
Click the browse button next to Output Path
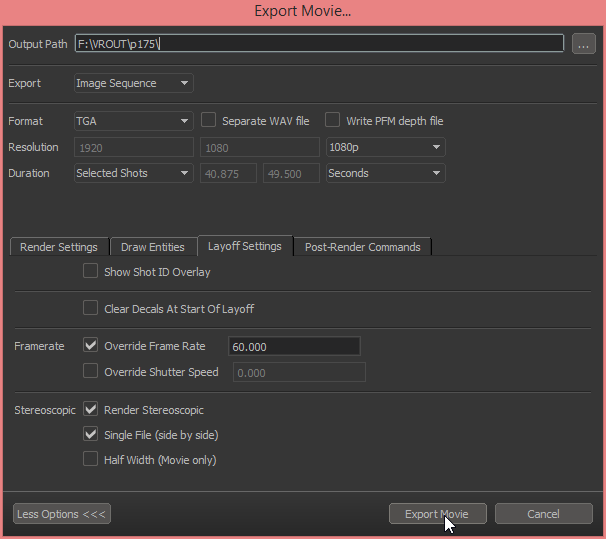coord(583,44)
